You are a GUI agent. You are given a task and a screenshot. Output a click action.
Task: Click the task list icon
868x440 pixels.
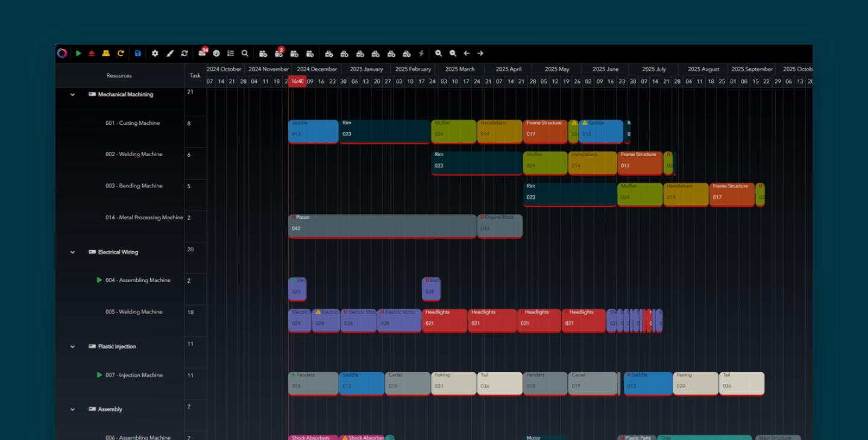point(230,53)
